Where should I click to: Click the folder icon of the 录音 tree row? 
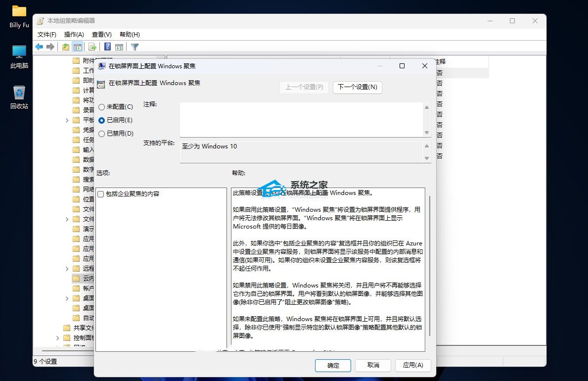pos(76,110)
